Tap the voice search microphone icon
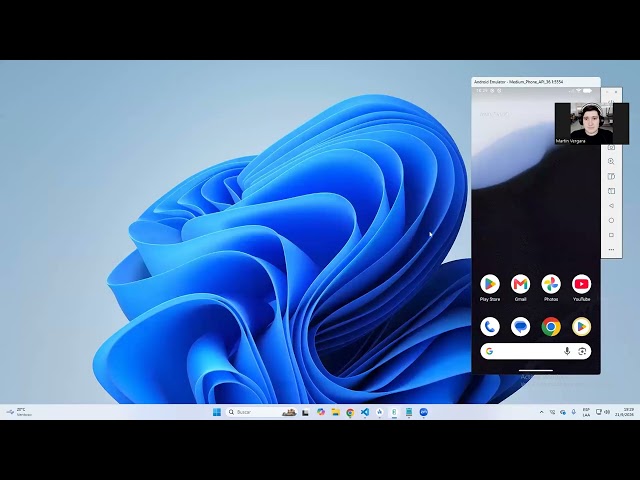Viewport: 640px width, 480px height. (x=567, y=351)
